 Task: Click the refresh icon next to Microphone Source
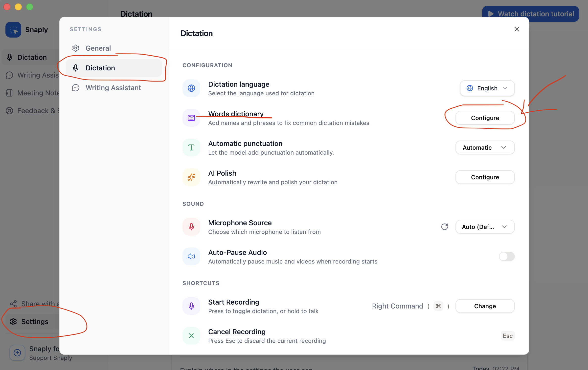445,227
